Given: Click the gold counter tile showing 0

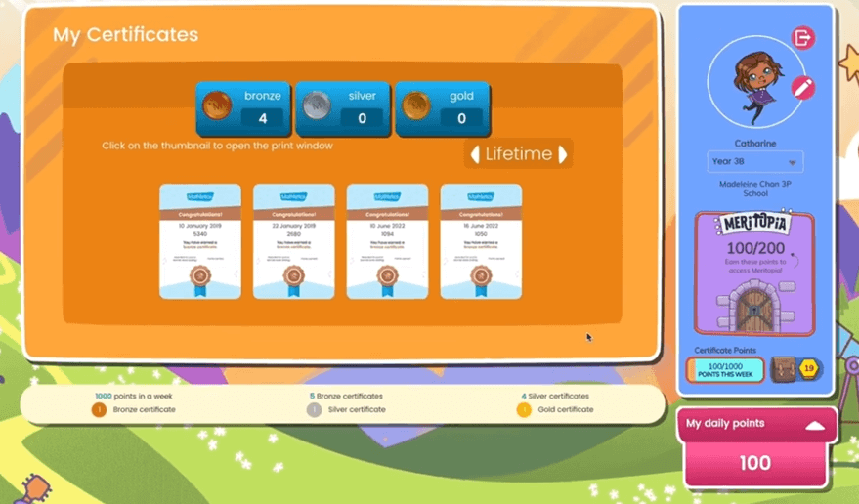Looking at the screenshot, I should (443, 108).
